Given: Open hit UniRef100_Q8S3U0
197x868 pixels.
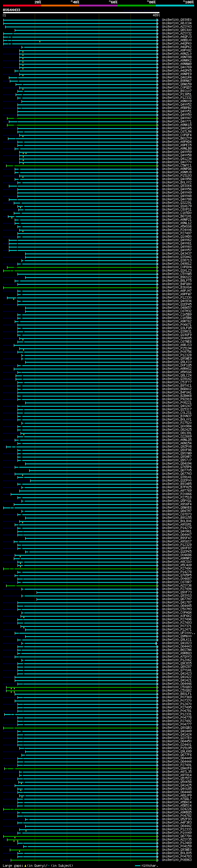Looking at the screenshot, I should (177, 30).
